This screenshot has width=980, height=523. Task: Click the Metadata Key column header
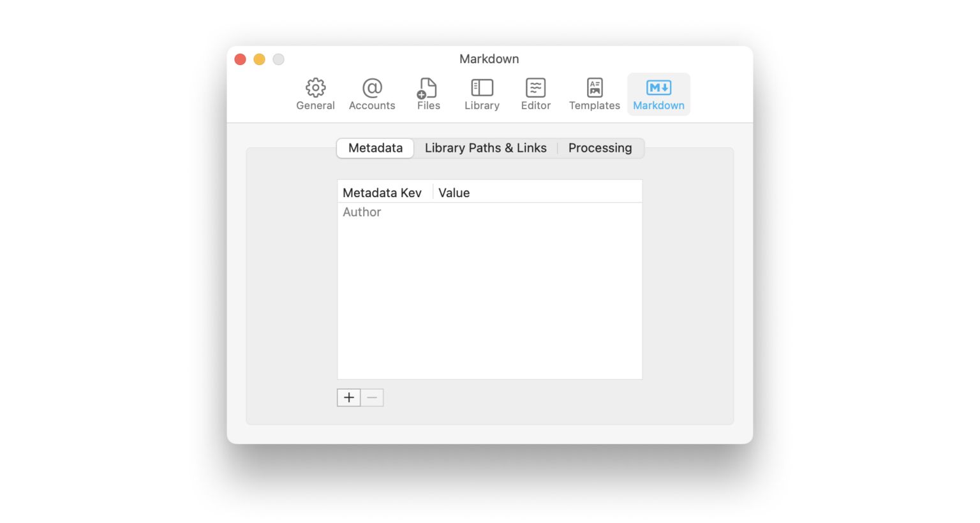382,192
